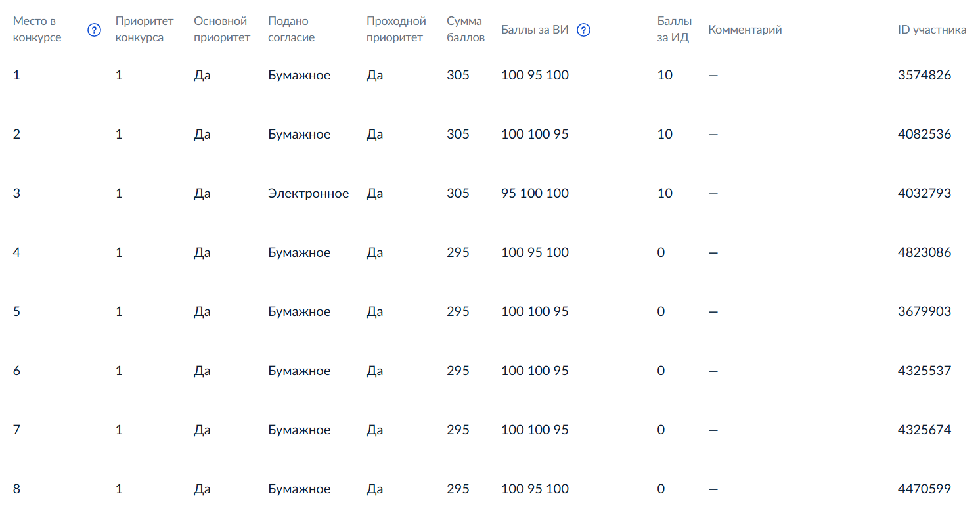Select participant ID 4082536
Viewport: 980px width, 521px height.
[924, 134]
